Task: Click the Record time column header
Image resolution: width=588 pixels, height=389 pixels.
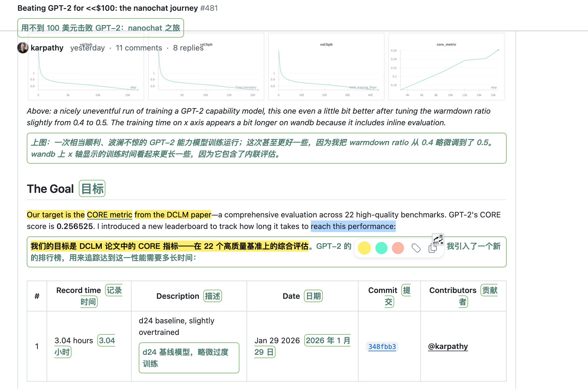Action: (79, 290)
